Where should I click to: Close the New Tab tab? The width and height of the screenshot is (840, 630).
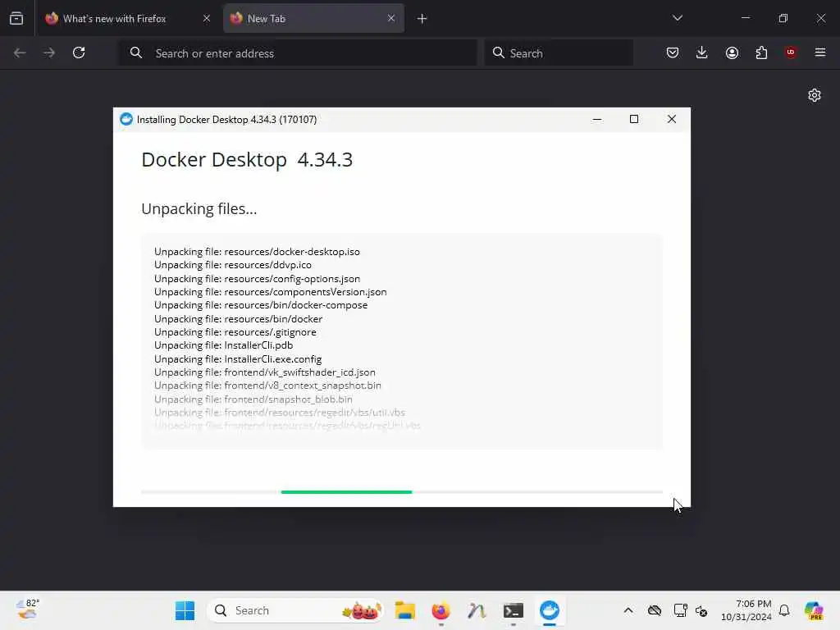coord(391,19)
